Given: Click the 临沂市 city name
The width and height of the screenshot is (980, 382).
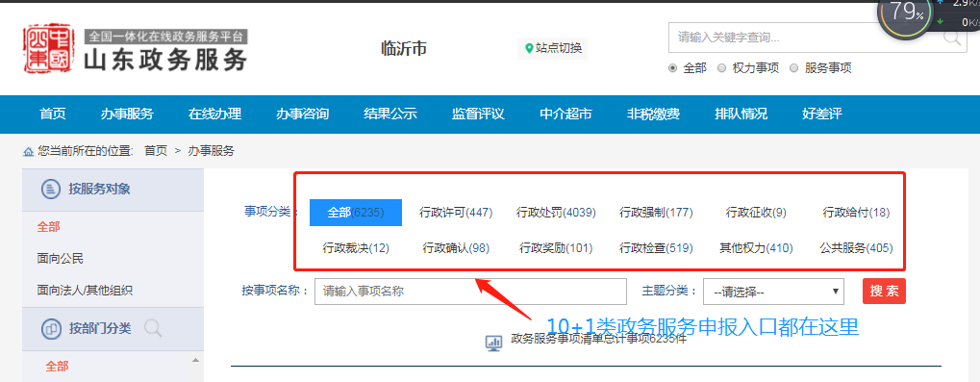Looking at the screenshot, I should point(404,48).
